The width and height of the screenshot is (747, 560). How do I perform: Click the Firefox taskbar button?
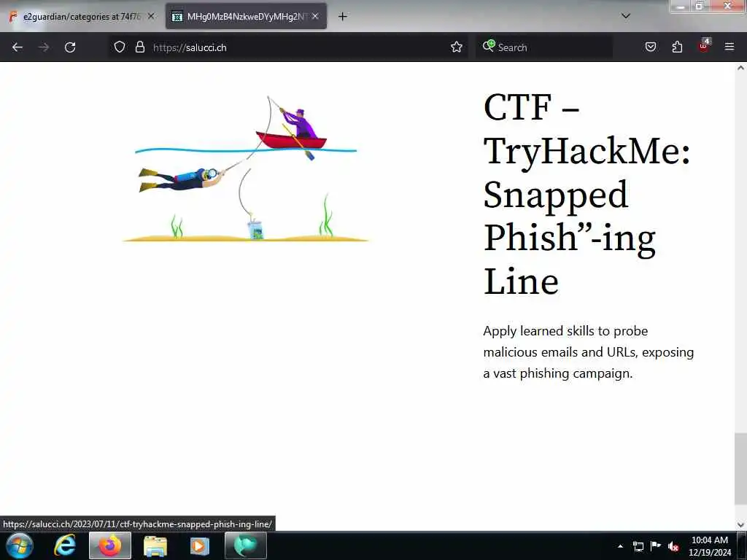pyautogui.click(x=110, y=545)
